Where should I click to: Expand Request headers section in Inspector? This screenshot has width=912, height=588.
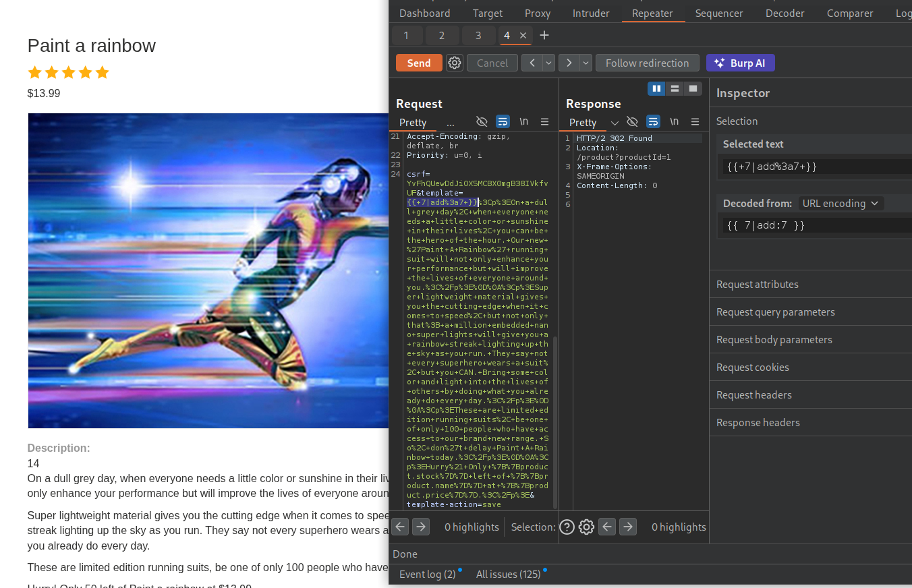click(753, 394)
